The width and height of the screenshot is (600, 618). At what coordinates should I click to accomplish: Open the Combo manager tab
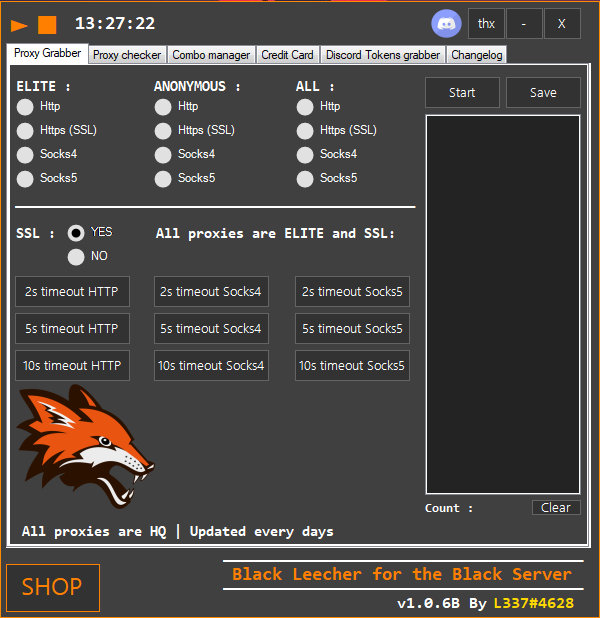point(211,55)
